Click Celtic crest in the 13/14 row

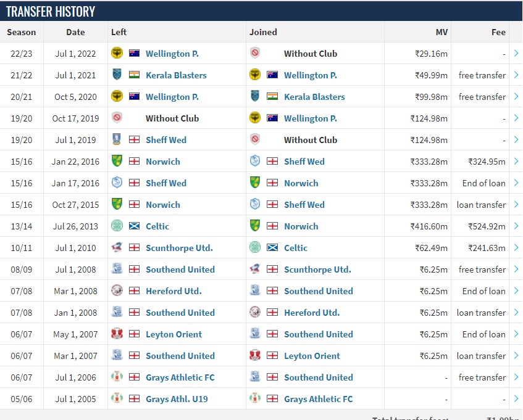click(x=117, y=226)
